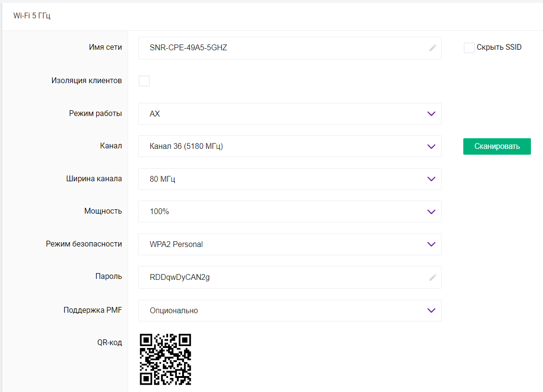Screen dimensions: 543x392
Task: Click the password field RDDqwDyCAN2g
Action: click(x=289, y=277)
